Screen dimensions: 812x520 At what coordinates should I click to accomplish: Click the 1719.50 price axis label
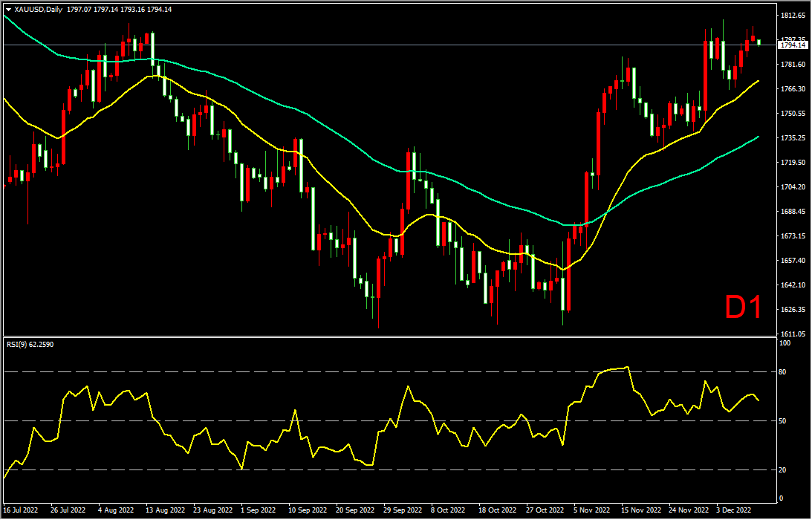click(793, 163)
